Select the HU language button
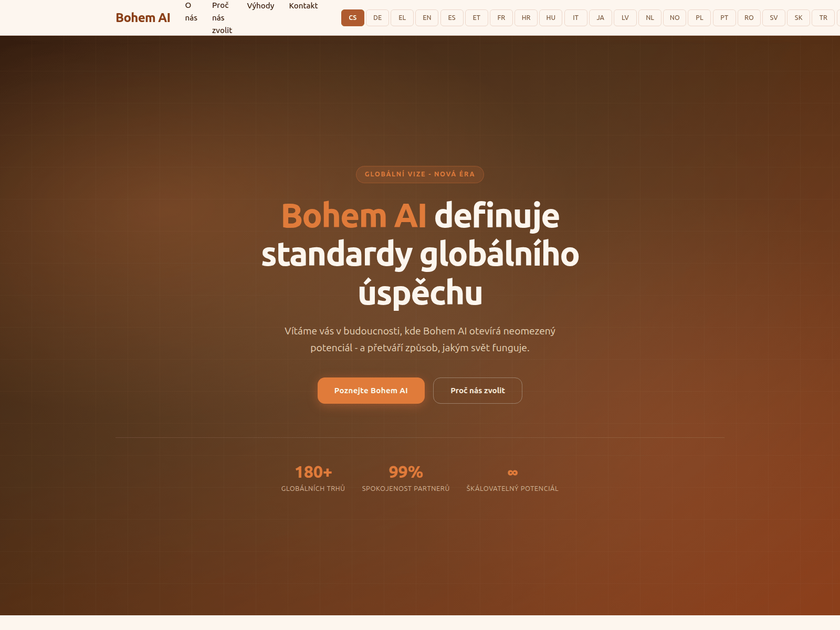 click(x=551, y=18)
